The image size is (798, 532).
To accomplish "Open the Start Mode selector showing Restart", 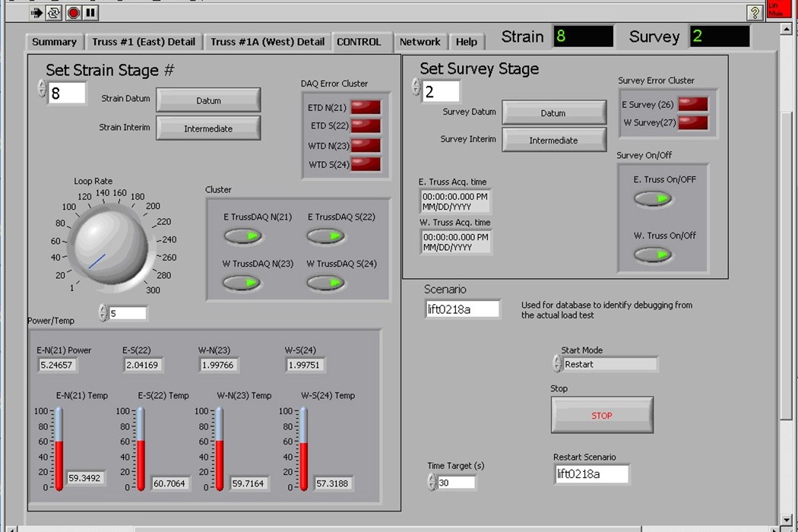I will [x=610, y=364].
